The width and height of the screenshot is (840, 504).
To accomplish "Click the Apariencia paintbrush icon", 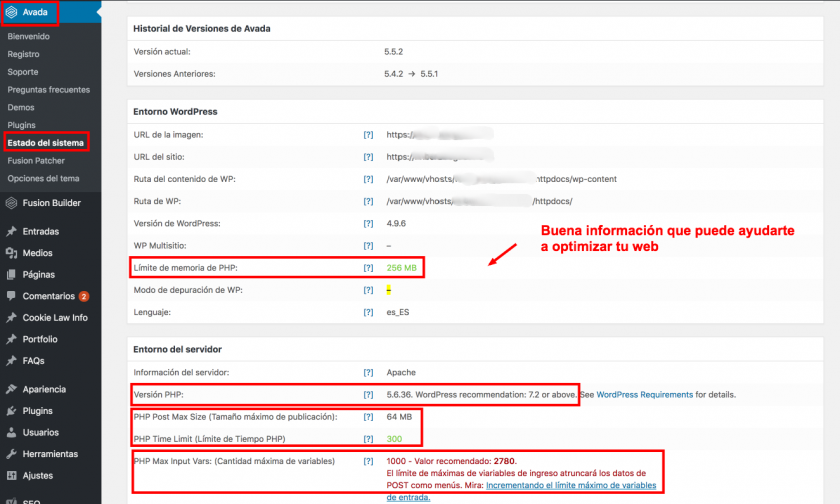I will pyautogui.click(x=11, y=389).
